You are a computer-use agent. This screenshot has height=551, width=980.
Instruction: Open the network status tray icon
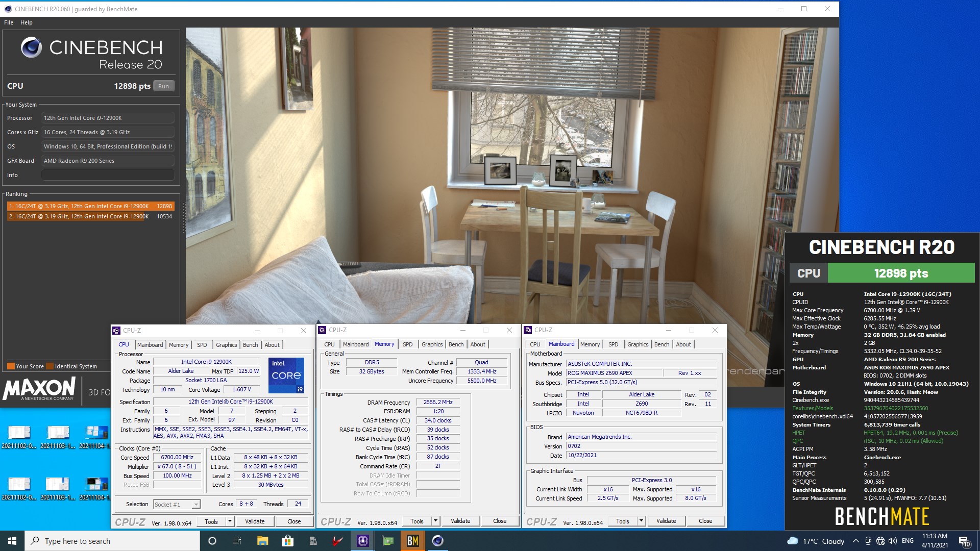click(880, 541)
